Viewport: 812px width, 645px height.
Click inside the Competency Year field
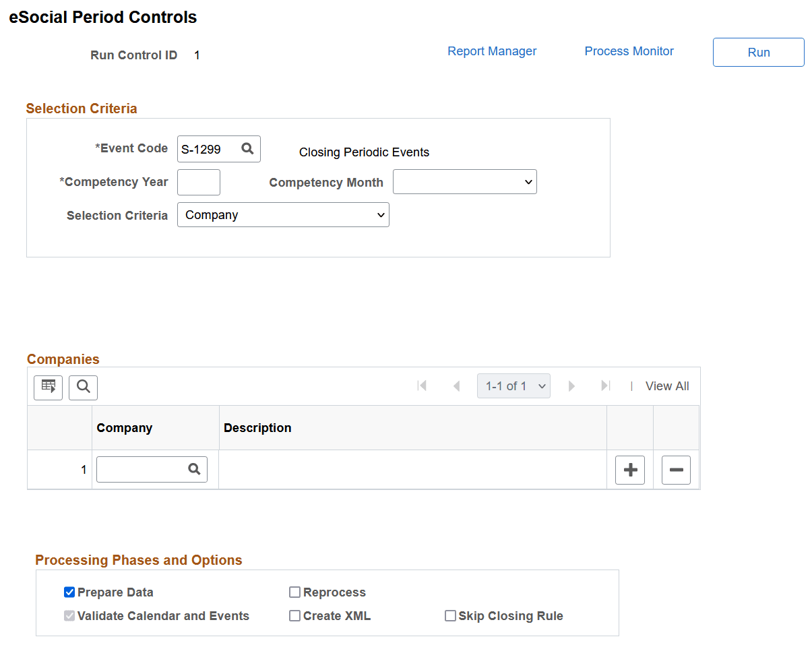click(x=198, y=181)
